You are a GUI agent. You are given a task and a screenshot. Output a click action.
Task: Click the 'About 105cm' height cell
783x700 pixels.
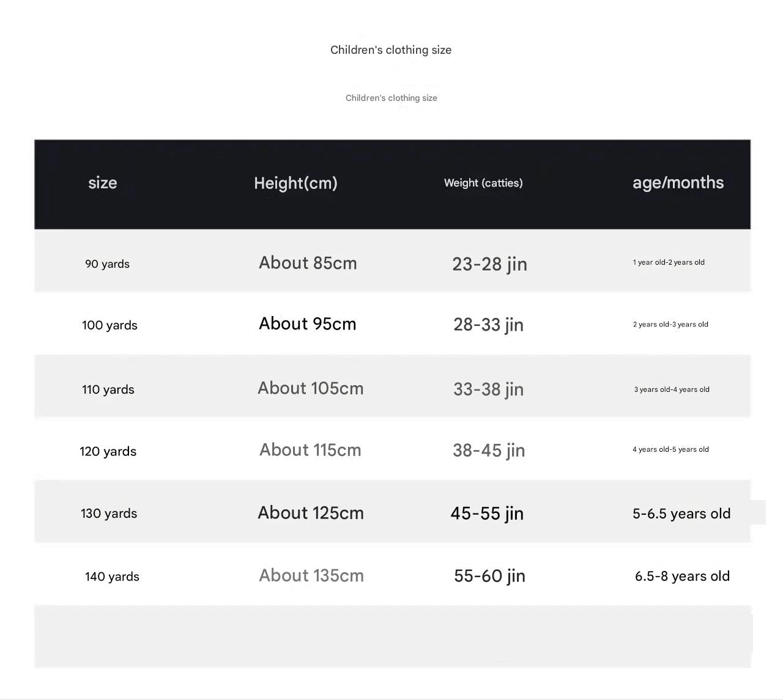[x=311, y=388]
